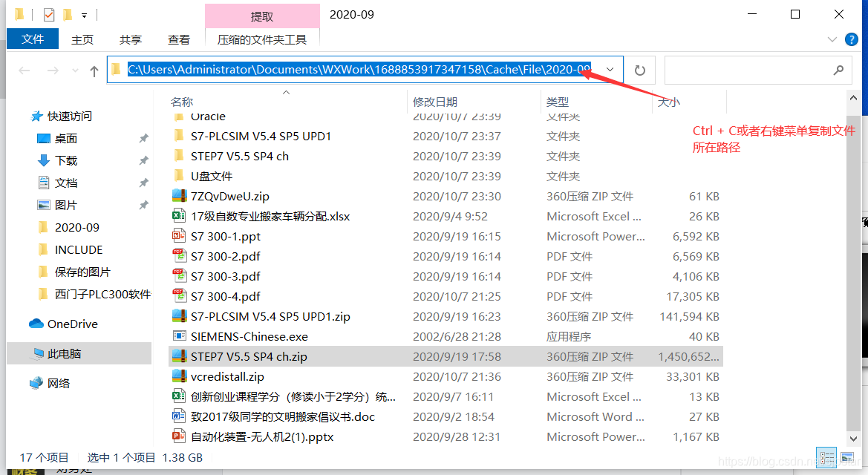The image size is (868, 475).
Task: Click file list scrollbar down arrow
Action: point(853,439)
